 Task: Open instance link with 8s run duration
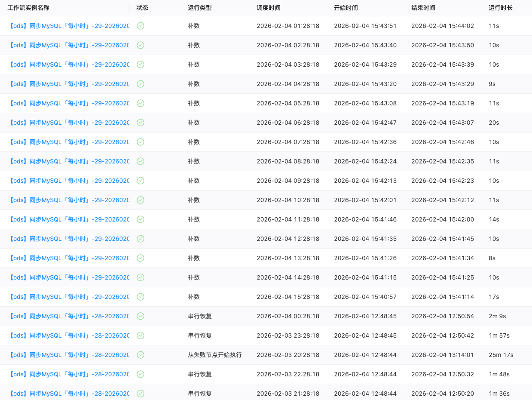pos(69,258)
